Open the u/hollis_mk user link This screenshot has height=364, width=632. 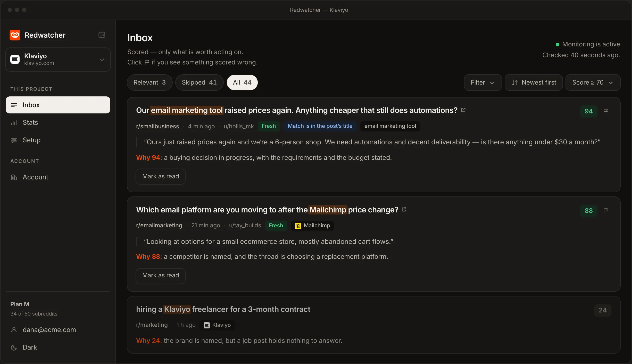click(x=239, y=126)
